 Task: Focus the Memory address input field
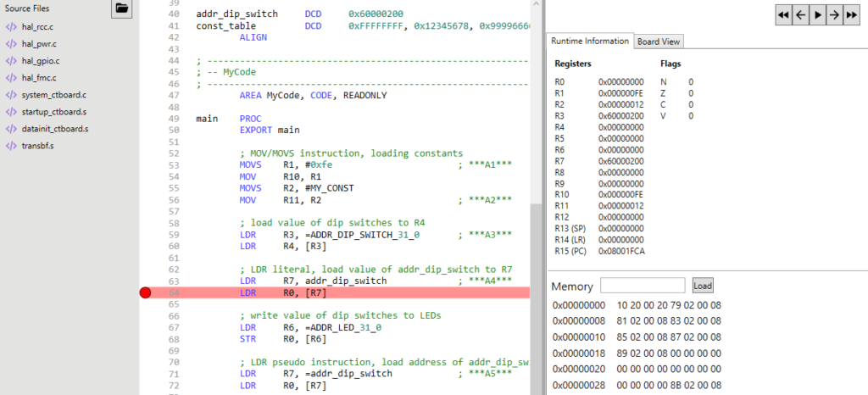pyautogui.click(x=643, y=286)
